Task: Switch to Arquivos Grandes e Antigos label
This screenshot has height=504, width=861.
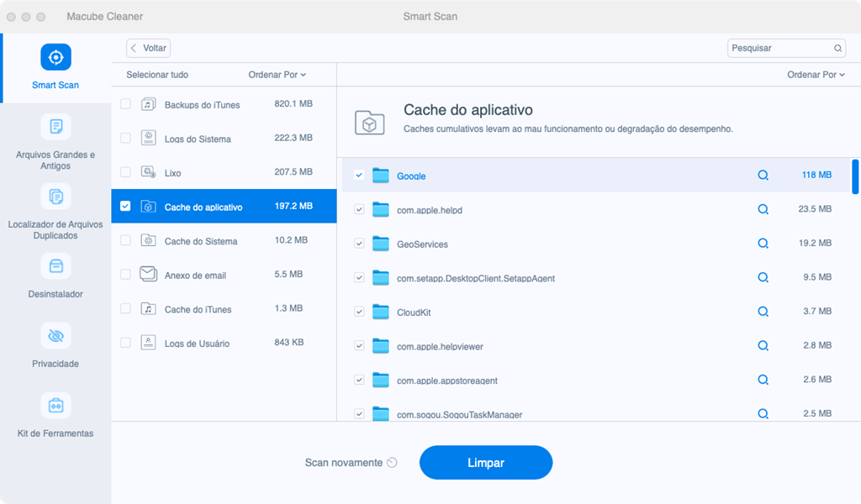Action: [x=55, y=160]
